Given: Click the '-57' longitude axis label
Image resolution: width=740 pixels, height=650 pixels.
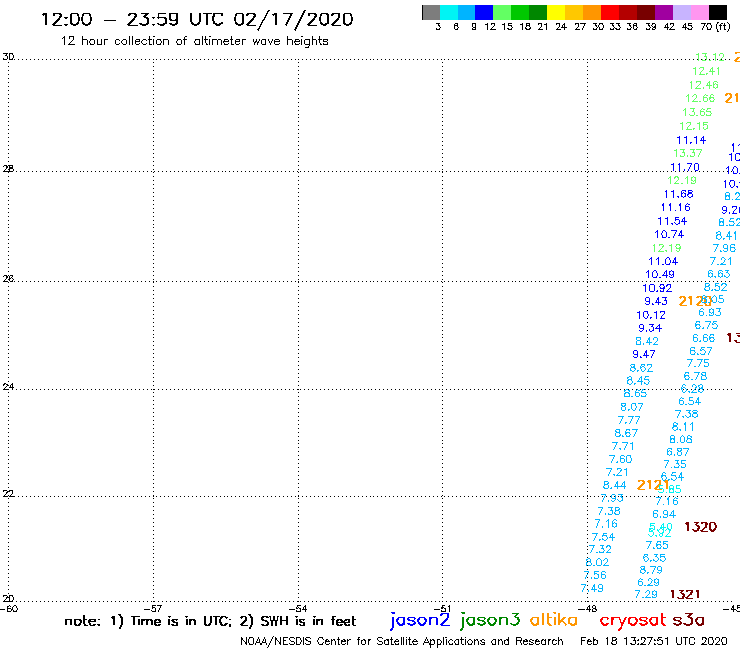Looking at the screenshot, I should click(154, 609).
